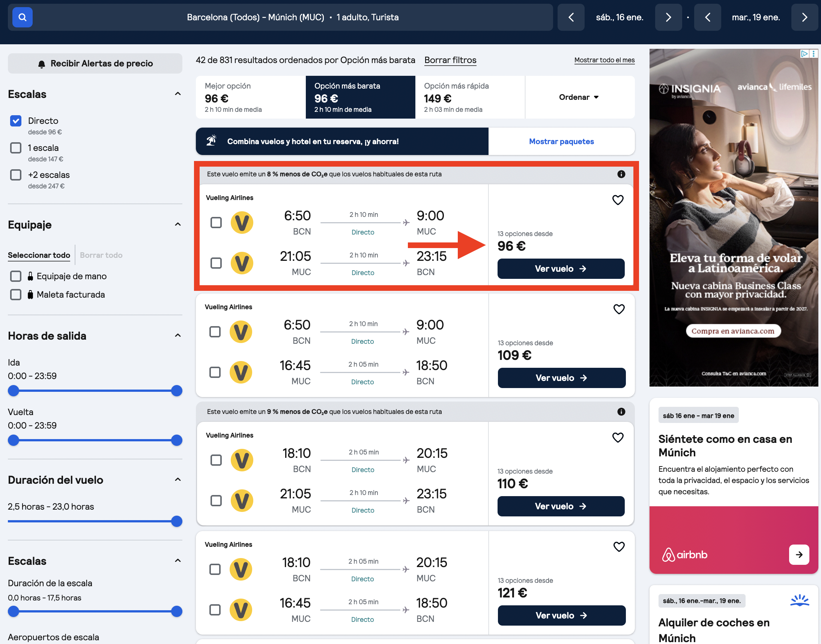This screenshot has height=644, width=821.
Task: Click the Barcelona – Múnich search summary field
Action: [x=293, y=17]
